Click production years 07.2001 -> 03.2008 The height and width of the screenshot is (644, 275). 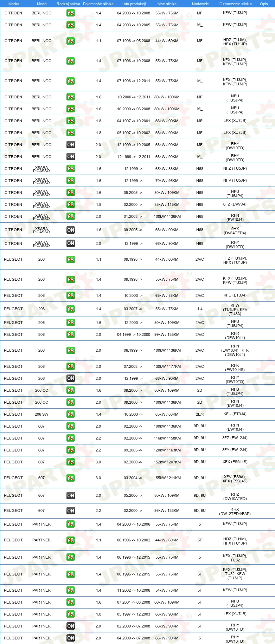tap(134, 602)
